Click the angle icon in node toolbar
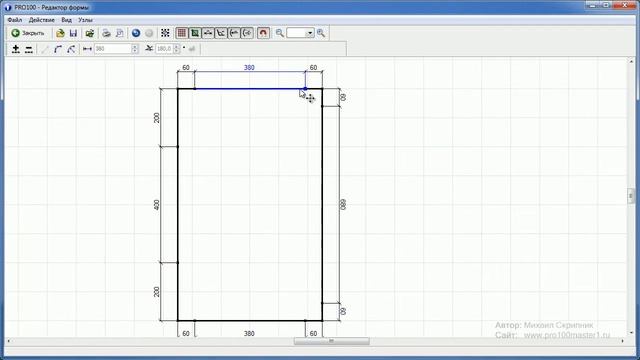The height and width of the screenshot is (360, 640). pyautogui.click(x=149, y=49)
